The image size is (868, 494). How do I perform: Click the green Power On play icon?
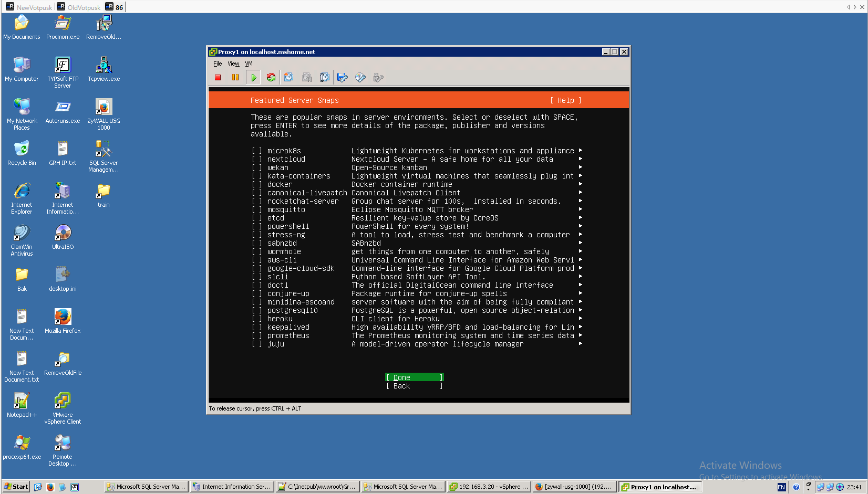click(253, 78)
